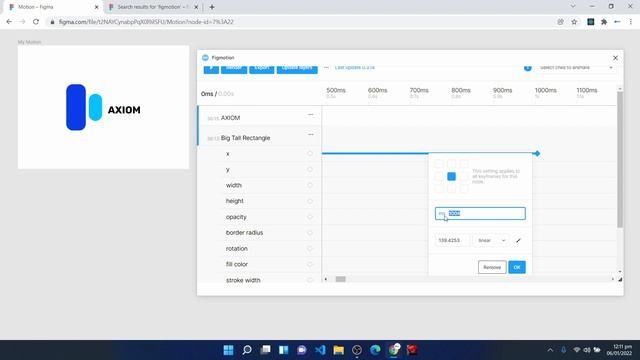This screenshot has width=640, height=360.
Task: Click the Export button in Figmotion
Action: coord(262,69)
